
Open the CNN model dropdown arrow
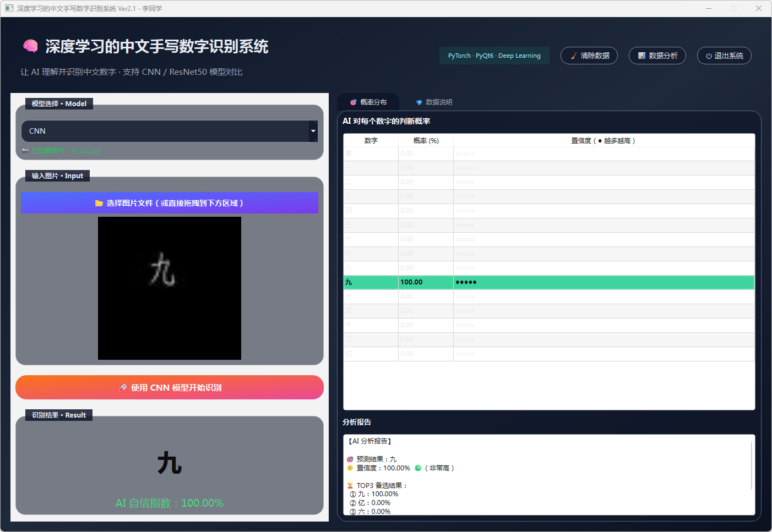(313, 131)
